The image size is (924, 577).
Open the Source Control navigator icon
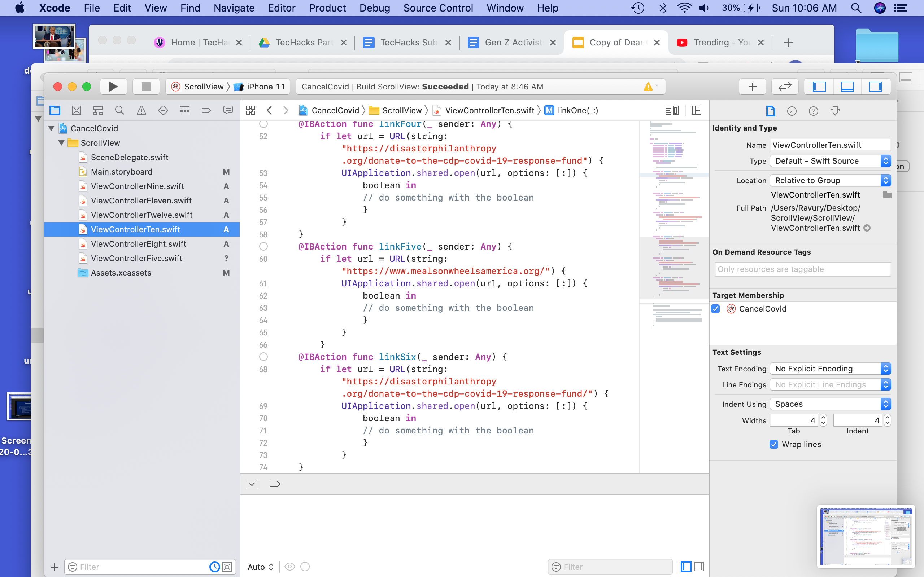(77, 111)
